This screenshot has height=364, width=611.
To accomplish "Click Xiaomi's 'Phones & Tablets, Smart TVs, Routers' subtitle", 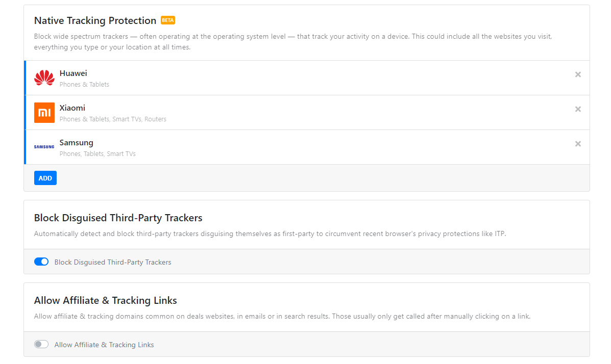I will coord(113,119).
